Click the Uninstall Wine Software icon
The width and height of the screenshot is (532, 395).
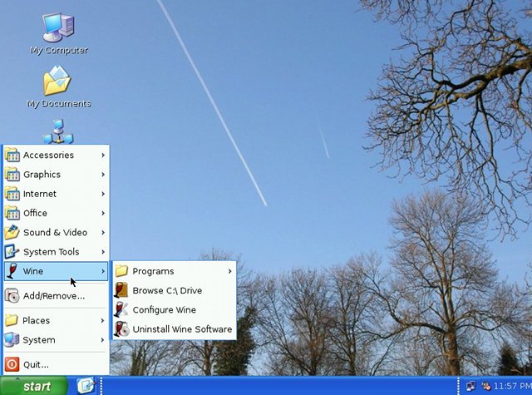click(x=121, y=329)
